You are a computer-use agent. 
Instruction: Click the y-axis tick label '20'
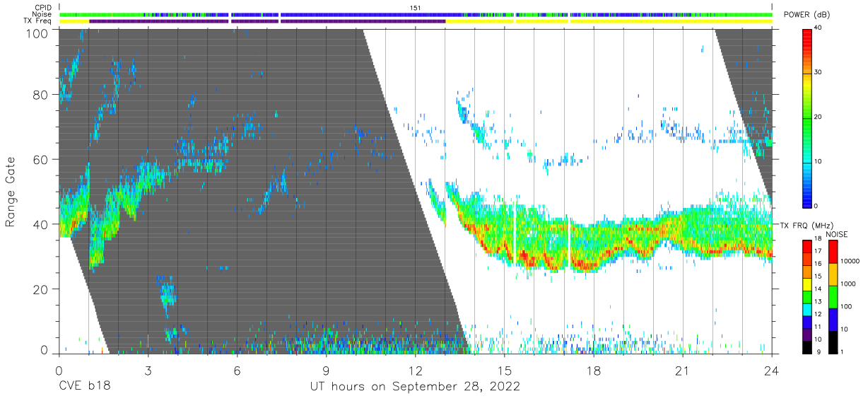[x=41, y=289]
